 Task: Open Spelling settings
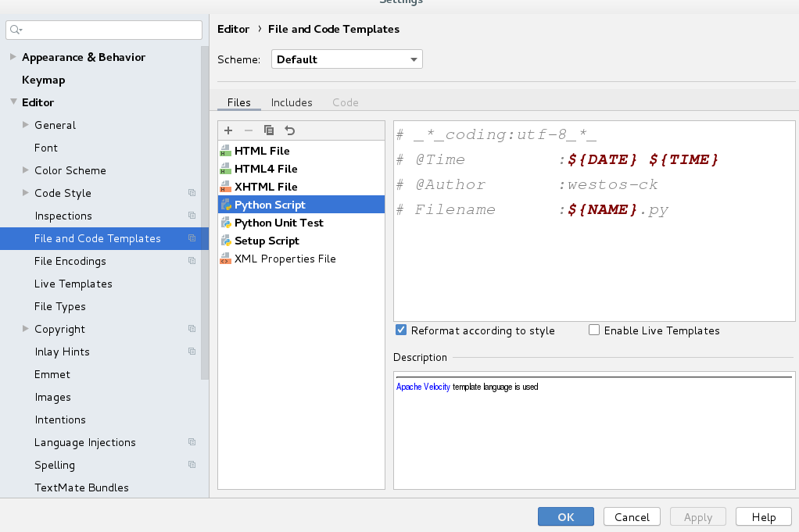pyautogui.click(x=55, y=466)
